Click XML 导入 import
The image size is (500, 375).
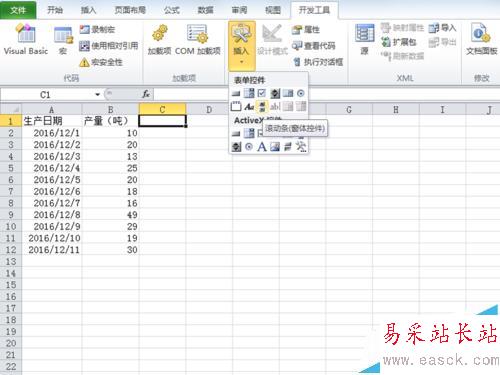[x=442, y=28]
